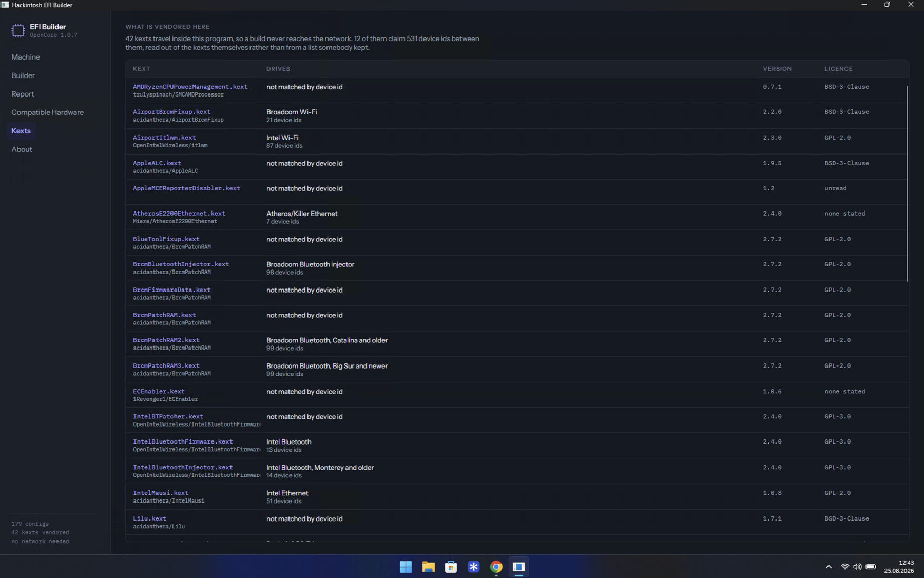Click "Broadcom Bluetooth, Catalina and older"
This screenshot has height=578, width=924.
(x=327, y=340)
